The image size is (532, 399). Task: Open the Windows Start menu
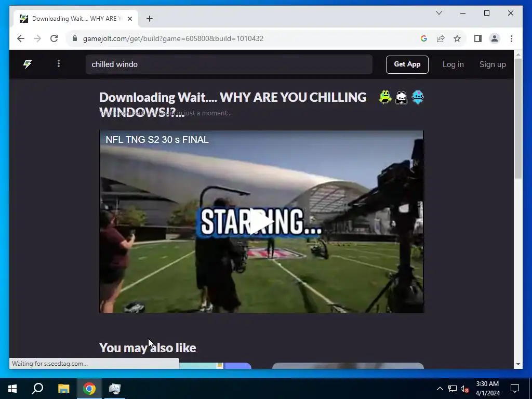12,389
